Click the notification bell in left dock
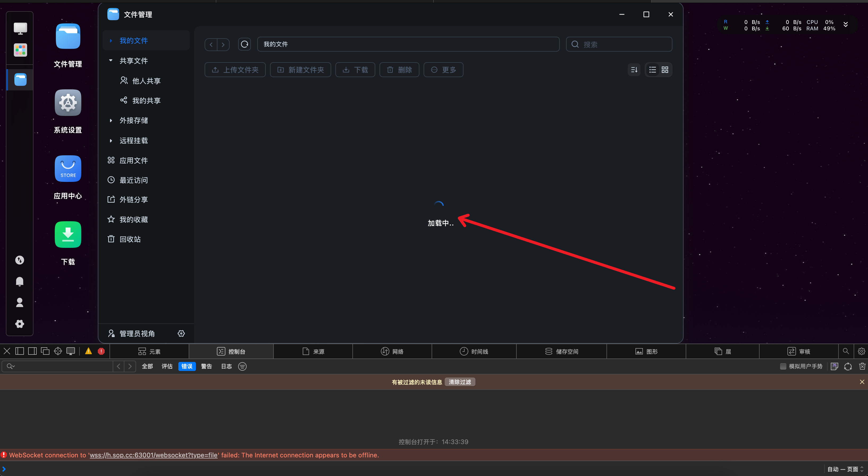Viewport: 868px width, 476px height. (x=20, y=281)
